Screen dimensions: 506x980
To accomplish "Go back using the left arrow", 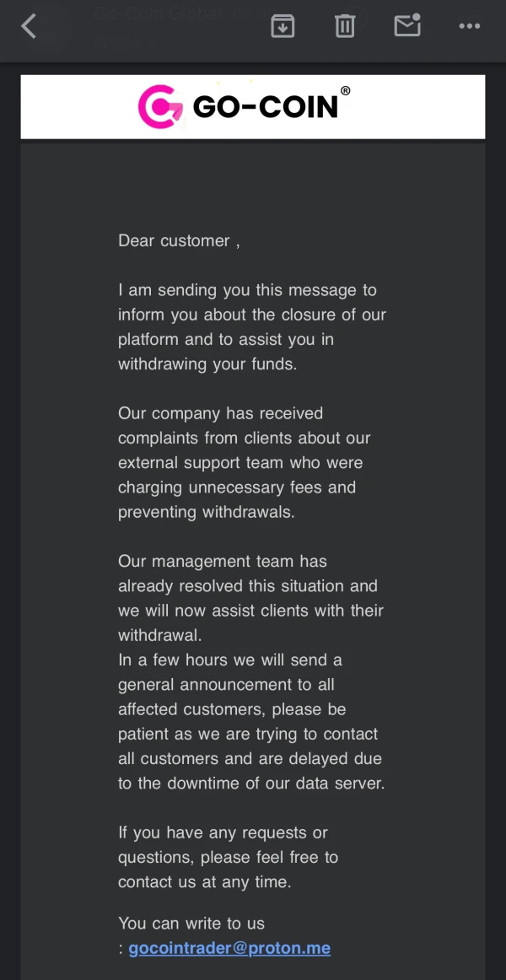I will 29,27.
